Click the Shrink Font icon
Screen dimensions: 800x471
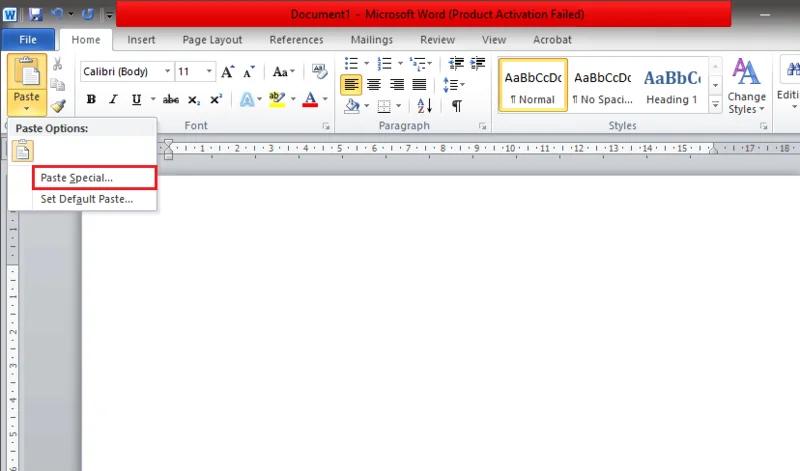(x=248, y=72)
